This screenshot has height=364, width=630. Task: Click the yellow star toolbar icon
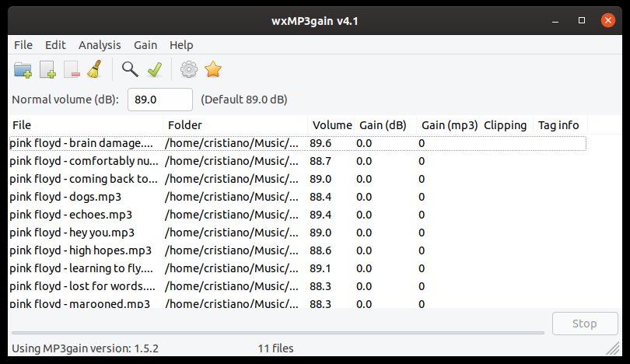coord(213,69)
